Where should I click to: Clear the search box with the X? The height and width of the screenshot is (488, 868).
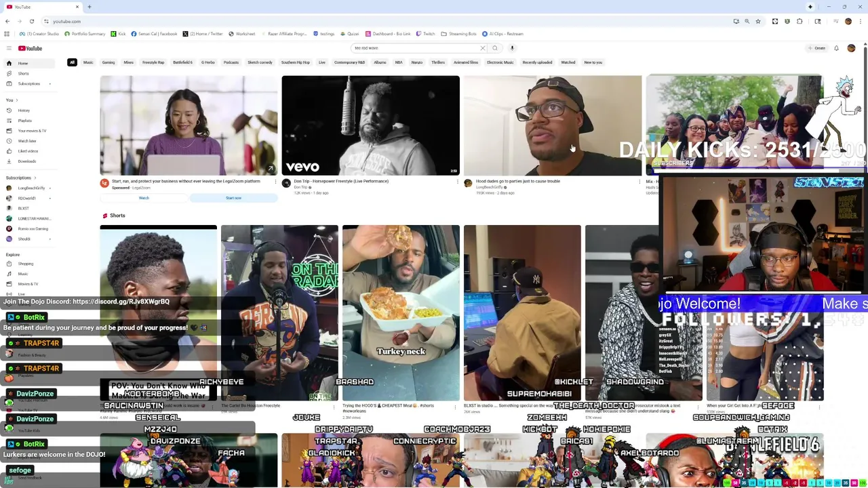click(482, 48)
